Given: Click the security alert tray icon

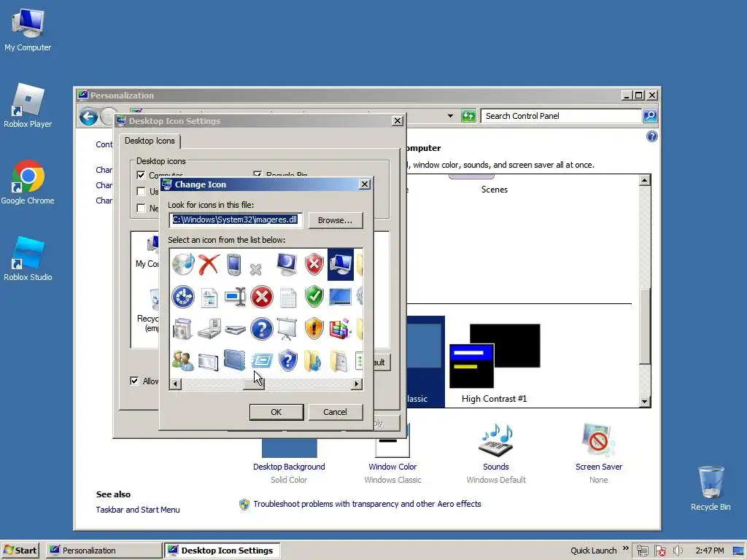Looking at the screenshot, I should coord(659,551).
